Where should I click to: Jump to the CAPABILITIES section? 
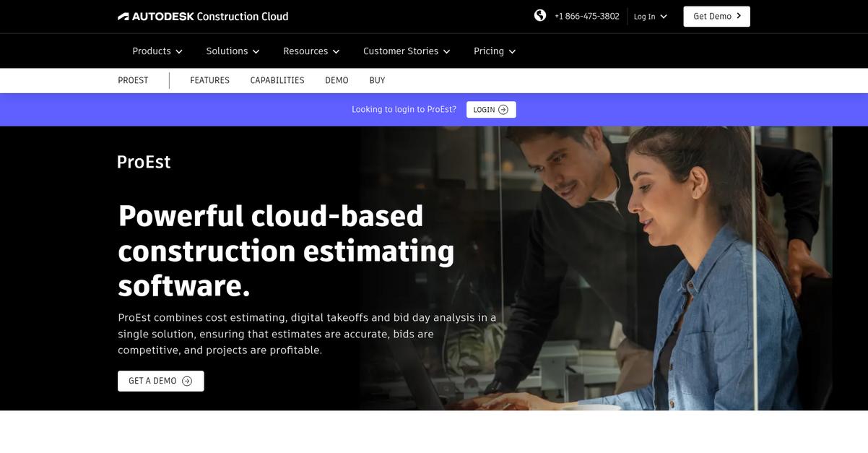click(x=277, y=80)
